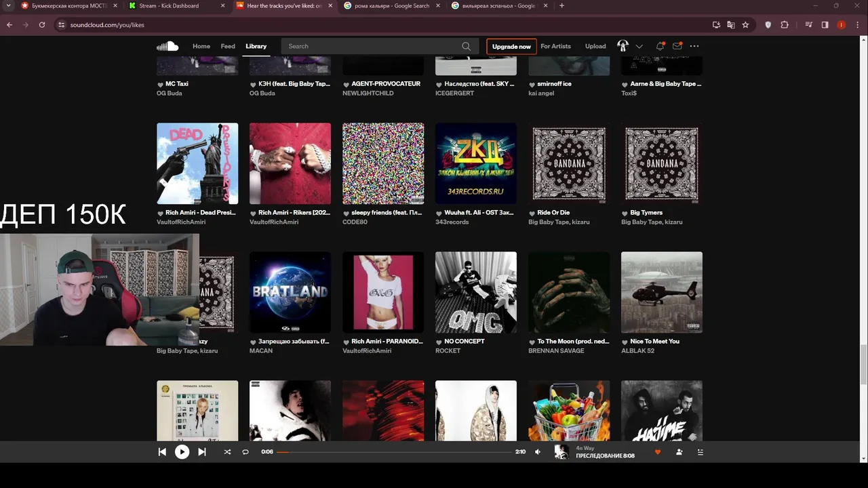Open the next up queue icon
This screenshot has width=868, height=488.
(x=701, y=452)
